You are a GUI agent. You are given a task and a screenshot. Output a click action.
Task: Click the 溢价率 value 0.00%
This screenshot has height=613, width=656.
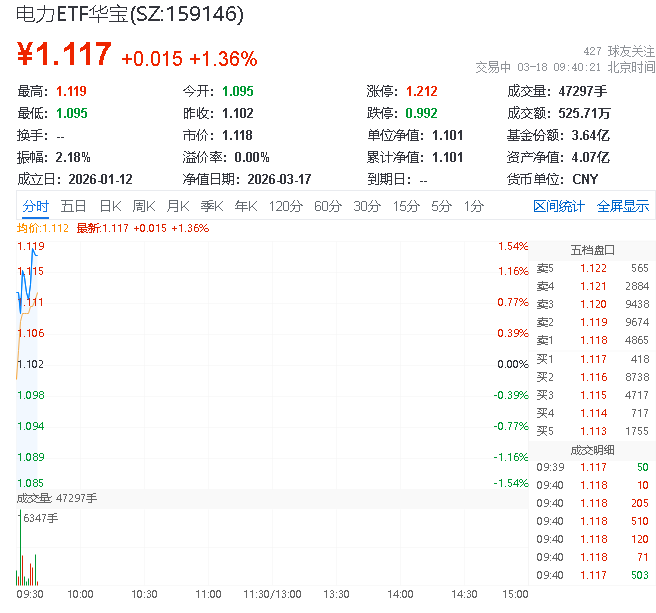point(252,158)
